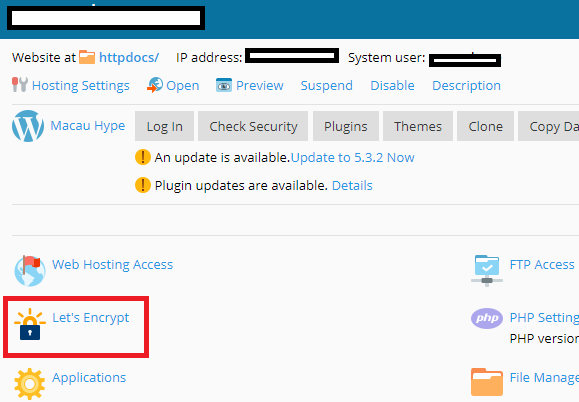Viewport: 579px width, 402px height.
Task: Click the Let's Encrypt padlock icon
Action: tap(30, 324)
